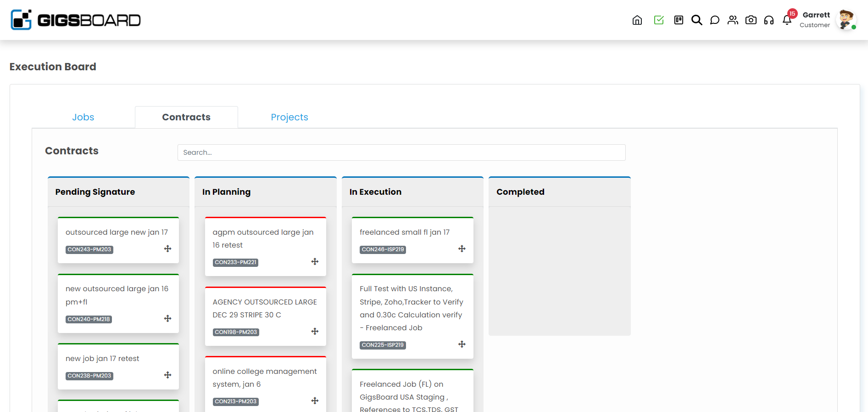Click move handle on CON233-PM221 card
The height and width of the screenshot is (412, 868).
pos(315,261)
